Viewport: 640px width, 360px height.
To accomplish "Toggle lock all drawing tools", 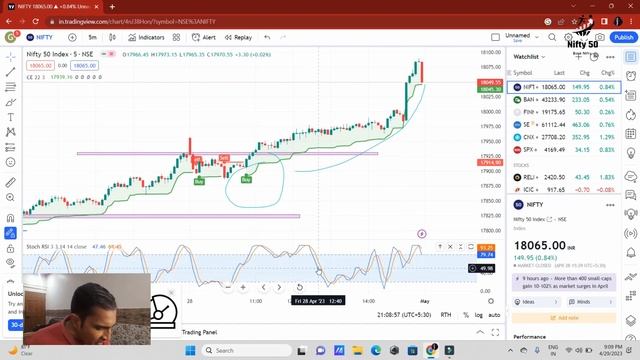I will [11, 248].
